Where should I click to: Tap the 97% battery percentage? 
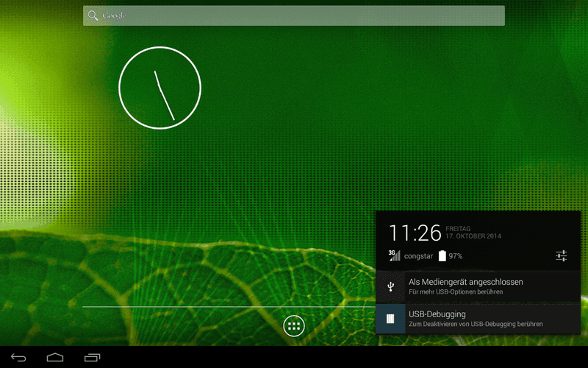coord(455,256)
